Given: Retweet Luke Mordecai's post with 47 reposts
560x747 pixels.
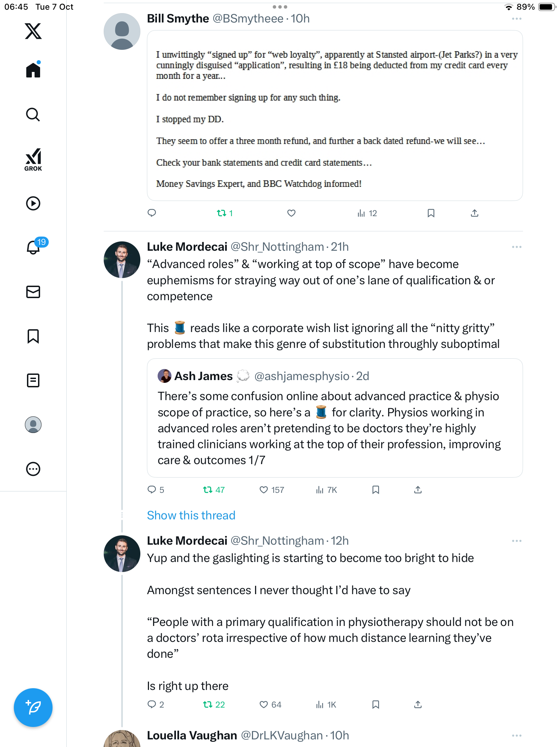Looking at the screenshot, I should point(208,490).
